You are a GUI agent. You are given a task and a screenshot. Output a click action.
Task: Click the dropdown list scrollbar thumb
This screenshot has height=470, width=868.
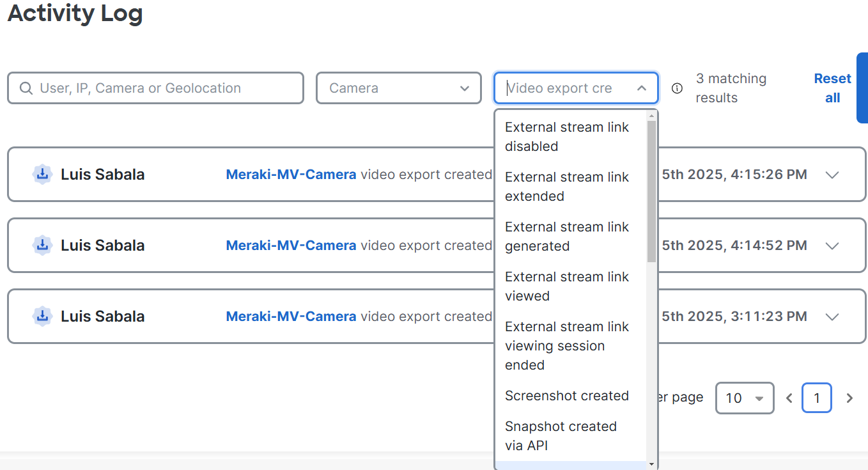651,191
